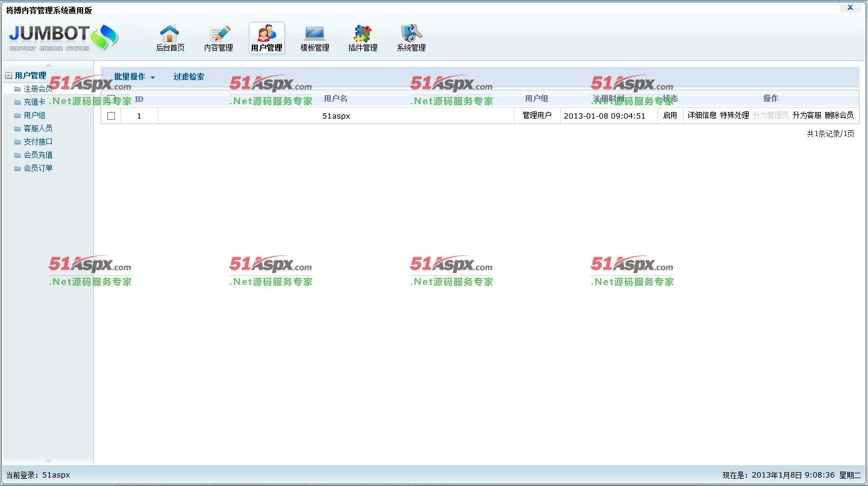Select the username cell 51aspx

[x=336, y=116]
